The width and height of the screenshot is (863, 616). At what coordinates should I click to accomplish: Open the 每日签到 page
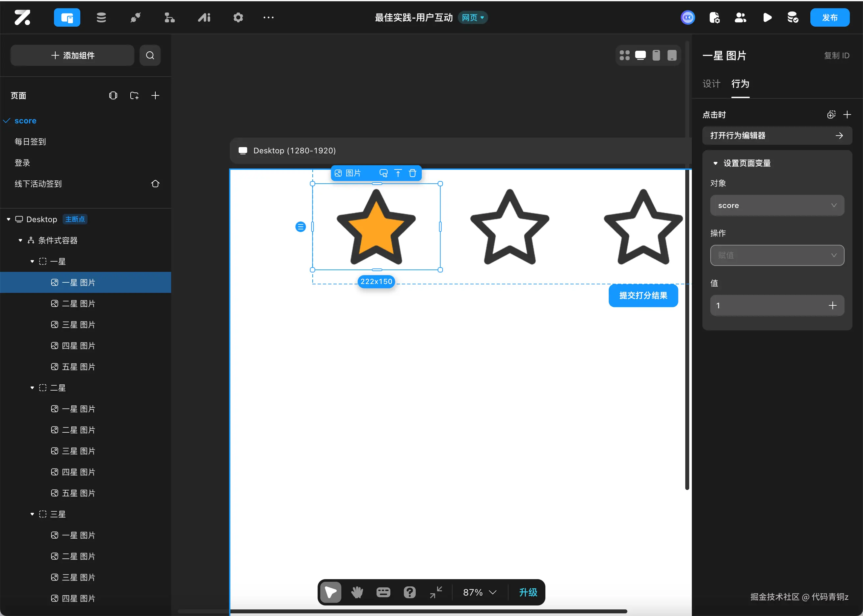[30, 142]
